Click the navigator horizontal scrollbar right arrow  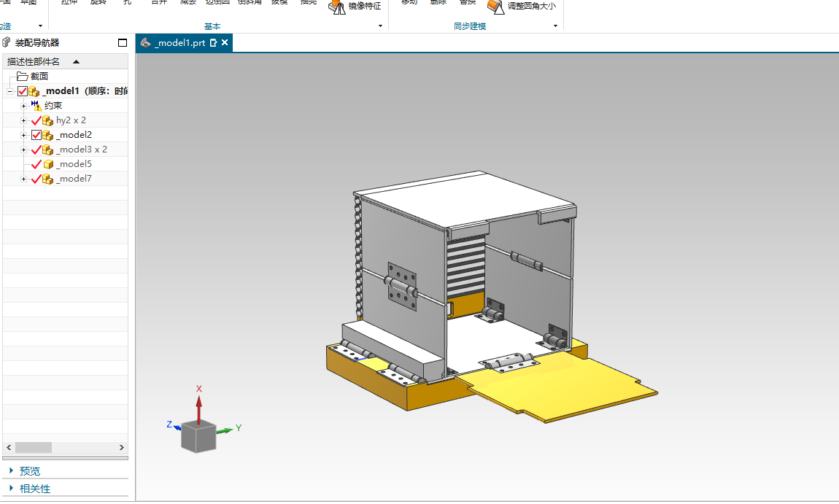121,447
